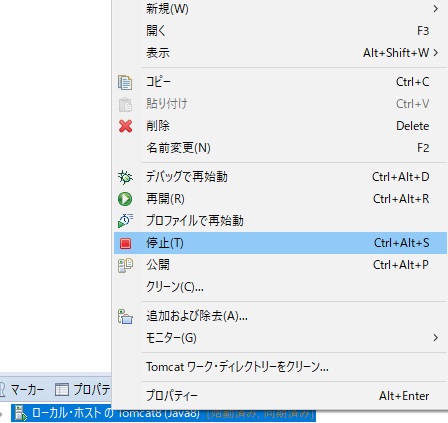Click the red stop square icon

point(125,243)
